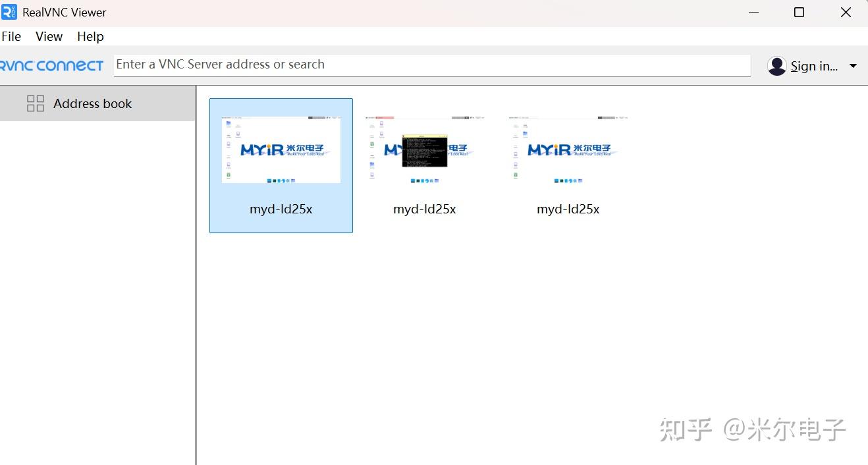Screen dimensions: 868x465
Task: Click the RealVNC Viewer title bar icon
Action: point(9,12)
